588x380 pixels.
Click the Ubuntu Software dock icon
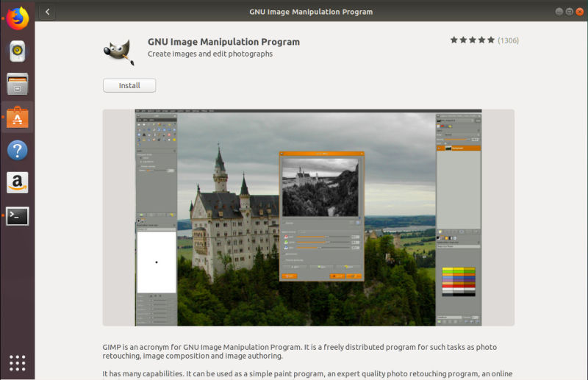point(17,118)
